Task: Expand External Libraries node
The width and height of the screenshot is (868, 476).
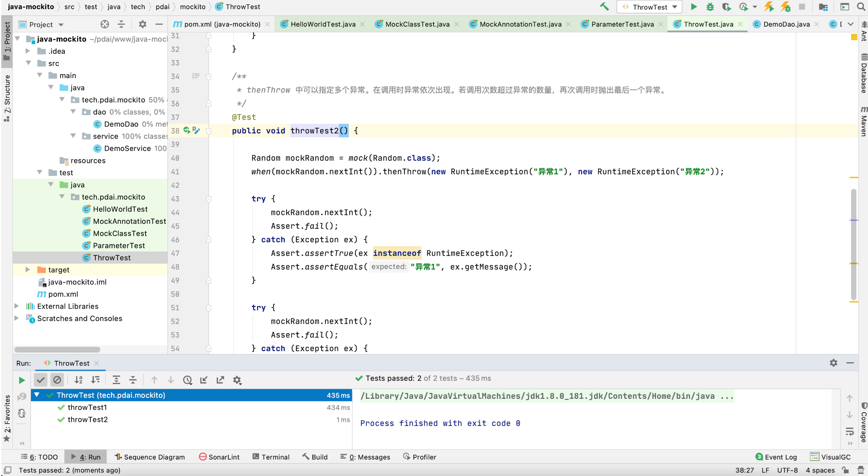Action: pos(17,306)
